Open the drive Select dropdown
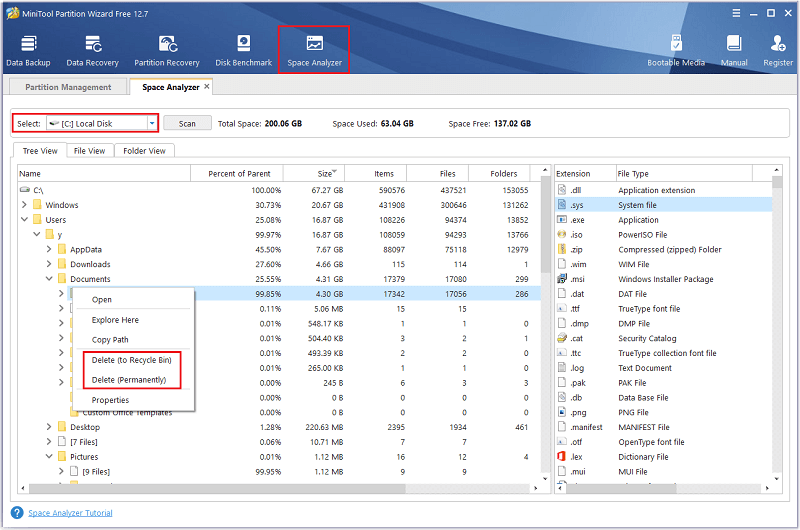This screenshot has width=800, height=530. [152, 123]
